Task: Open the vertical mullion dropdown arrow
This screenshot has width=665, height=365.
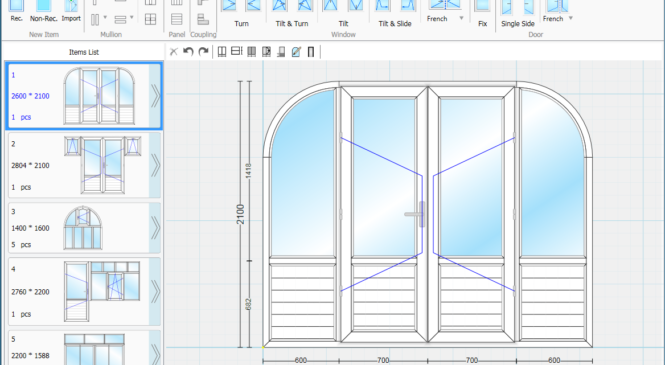Action: 105,18
